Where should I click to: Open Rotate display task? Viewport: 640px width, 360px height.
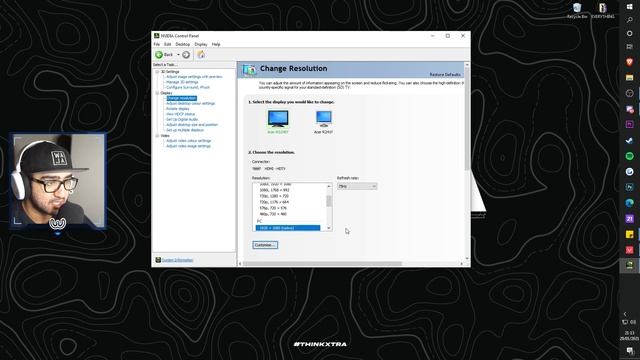pyautogui.click(x=178, y=109)
